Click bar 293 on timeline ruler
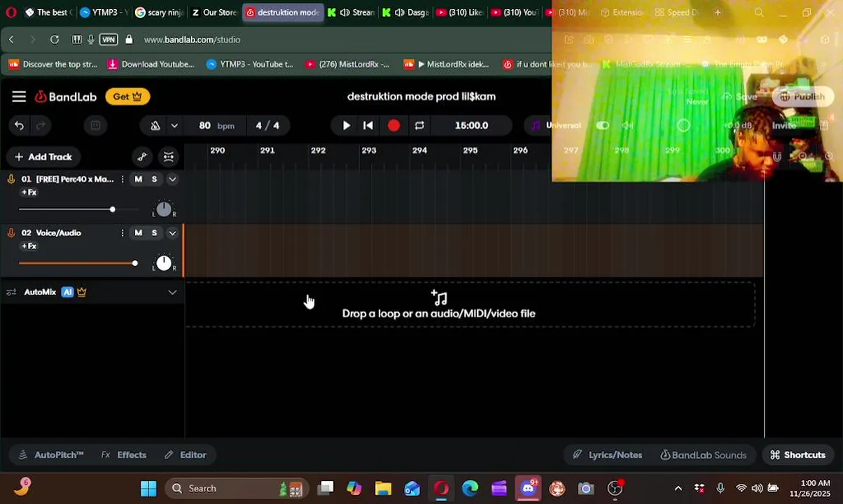Image resolution: width=843 pixels, height=504 pixels. tap(369, 150)
